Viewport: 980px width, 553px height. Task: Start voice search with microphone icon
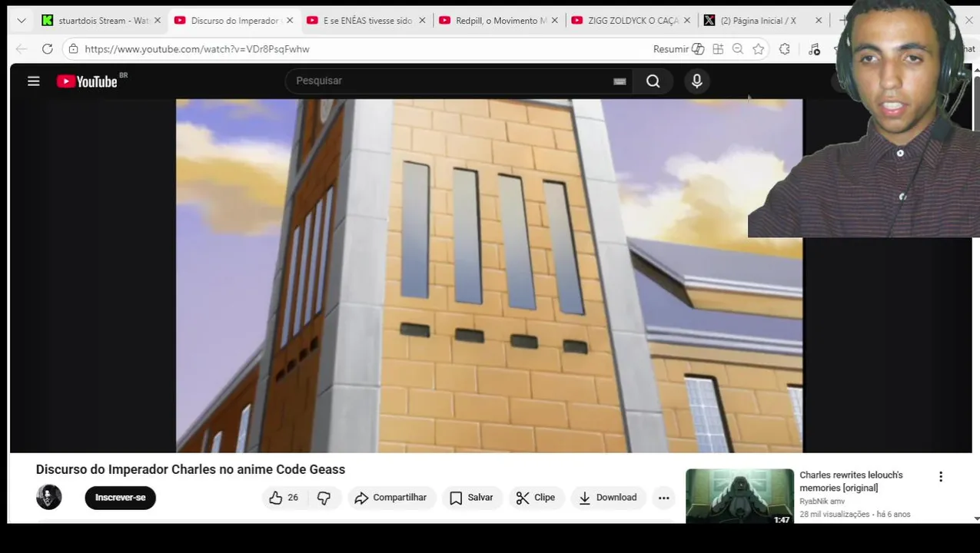(697, 81)
